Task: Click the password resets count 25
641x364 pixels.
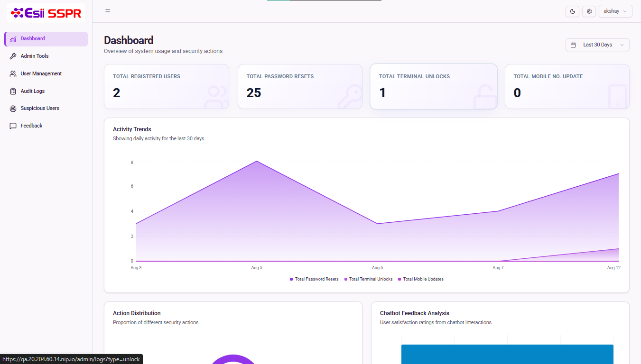Action: (254, 93)
